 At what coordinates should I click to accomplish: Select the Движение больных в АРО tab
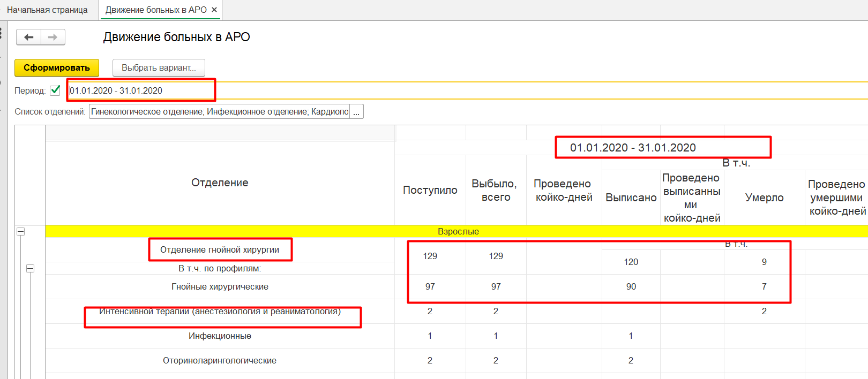pyautogui.click(x=155, y=10)
